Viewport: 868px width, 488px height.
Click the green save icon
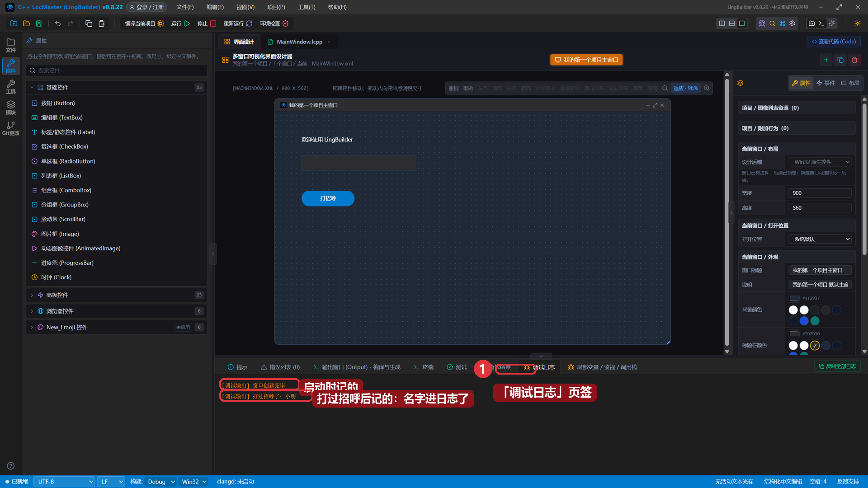[39, 23]
